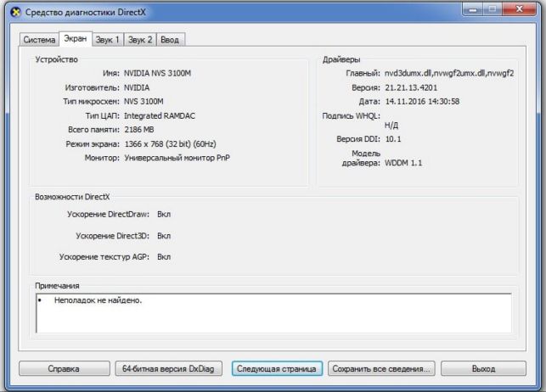Viewport: 546px width, 392px height.
Task: Go to the Ввод tab
Action: [x=171, y=40]
